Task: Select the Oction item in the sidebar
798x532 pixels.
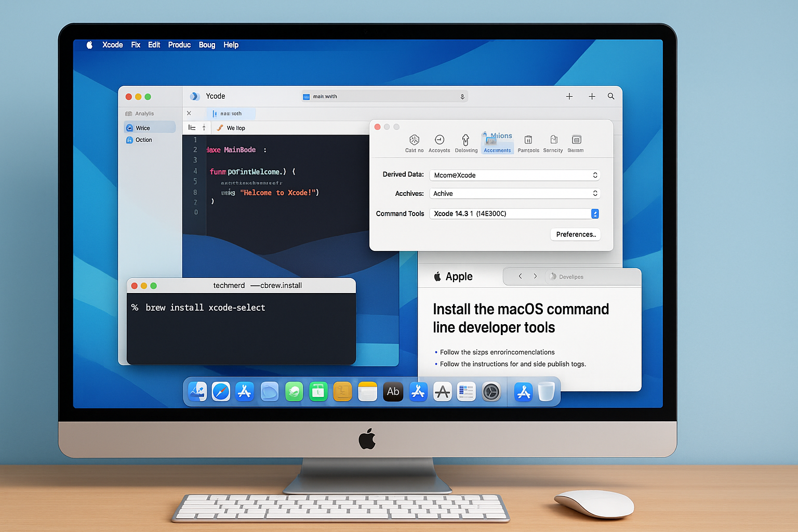Action: (x=139, y=140)
